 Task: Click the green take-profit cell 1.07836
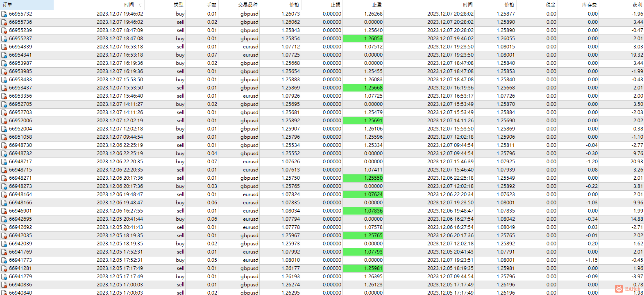pos(363,211)
